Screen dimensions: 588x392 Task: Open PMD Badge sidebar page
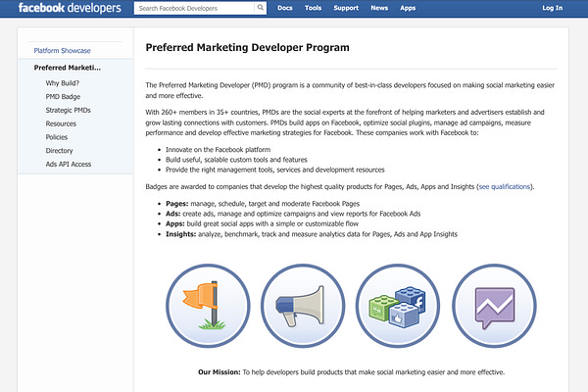63,97
